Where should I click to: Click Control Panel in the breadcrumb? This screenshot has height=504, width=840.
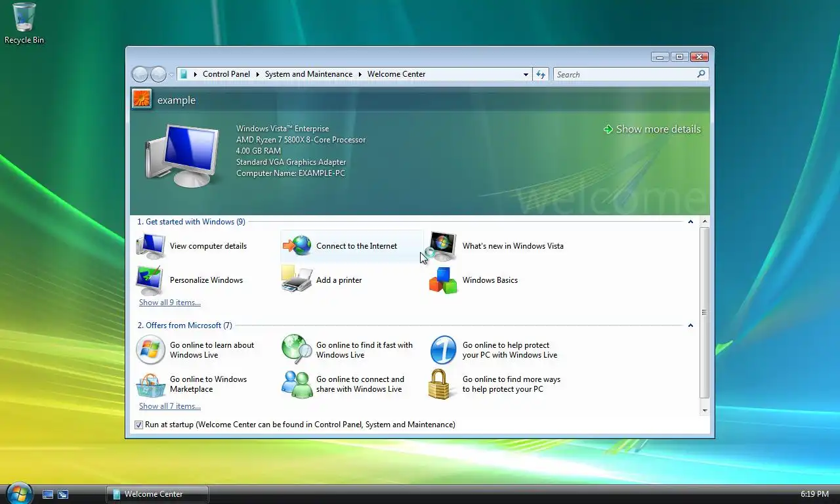[x=226, y=74]
